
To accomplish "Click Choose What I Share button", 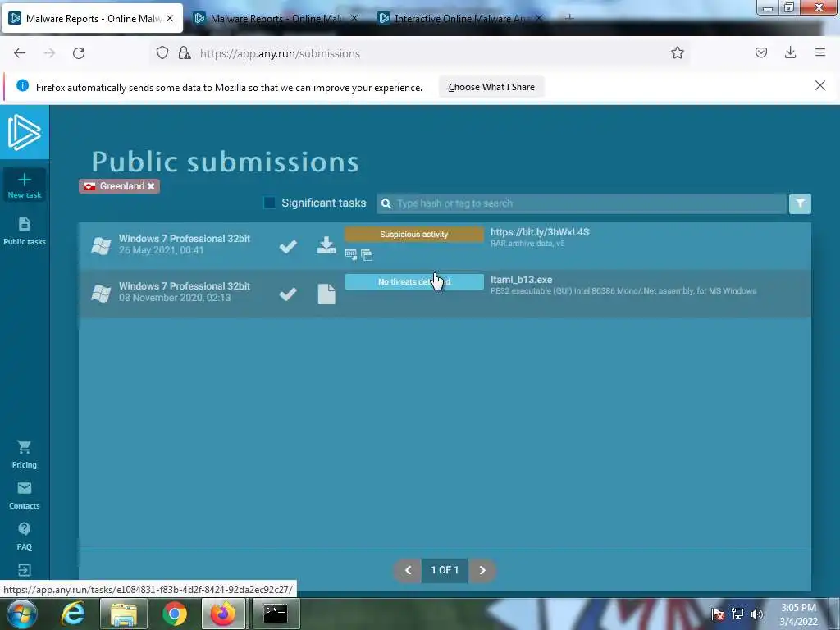I will pos(491,87).
